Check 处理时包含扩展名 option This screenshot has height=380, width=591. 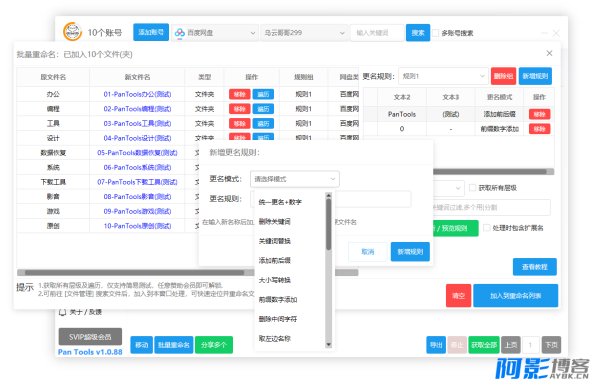tap(487, 227)
